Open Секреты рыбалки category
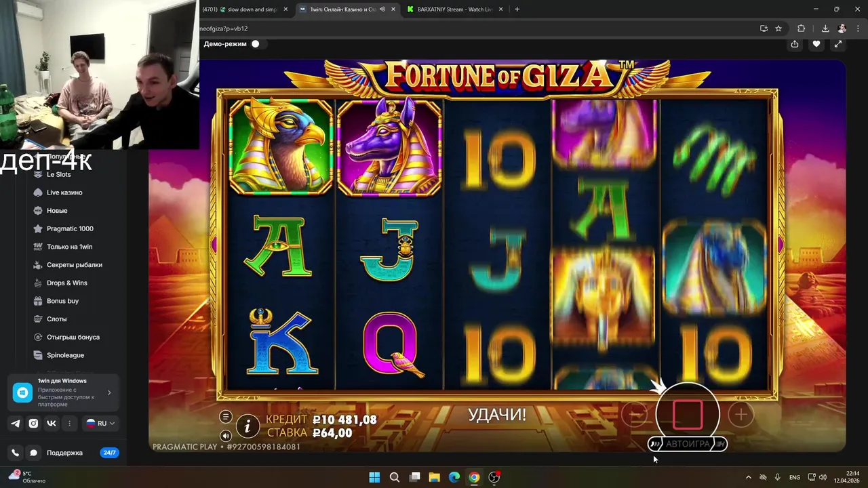The height and width of the screenshot is (488, 868). [75, 265]
